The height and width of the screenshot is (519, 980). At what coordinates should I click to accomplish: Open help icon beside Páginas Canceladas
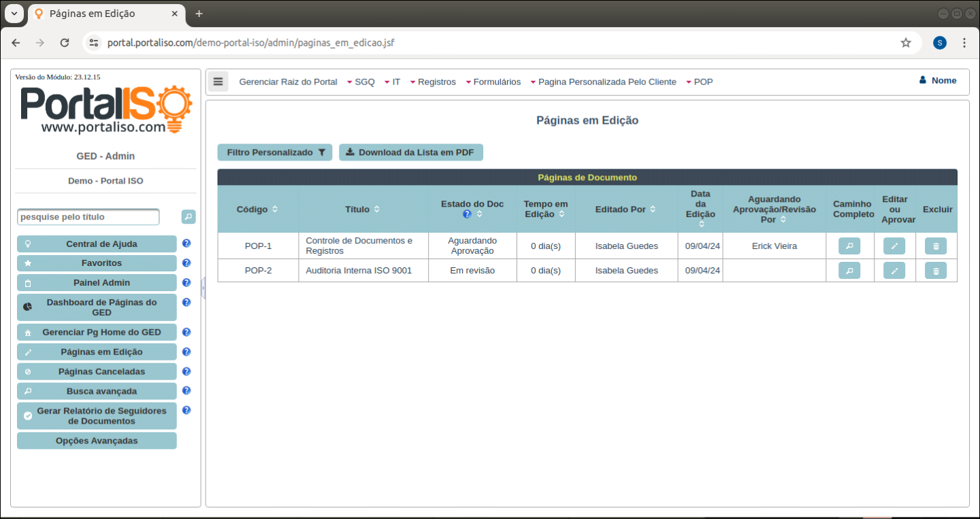(x=186, y=371)
